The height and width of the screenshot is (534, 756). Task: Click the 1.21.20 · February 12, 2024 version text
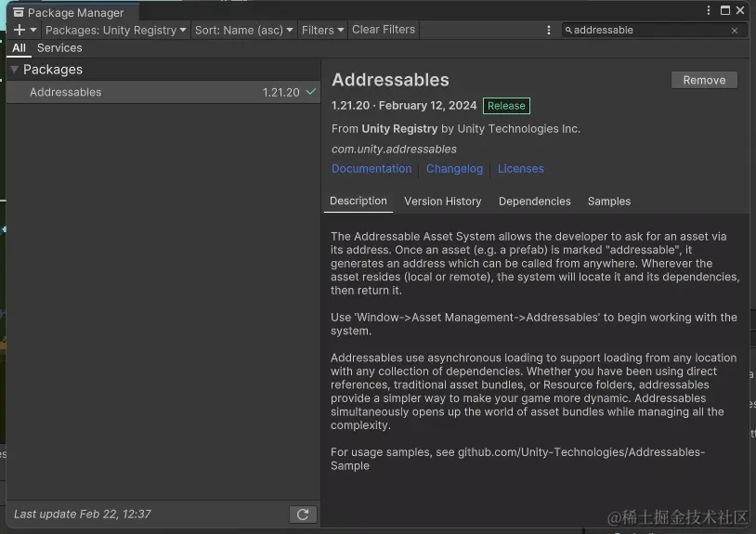(404, 106)
